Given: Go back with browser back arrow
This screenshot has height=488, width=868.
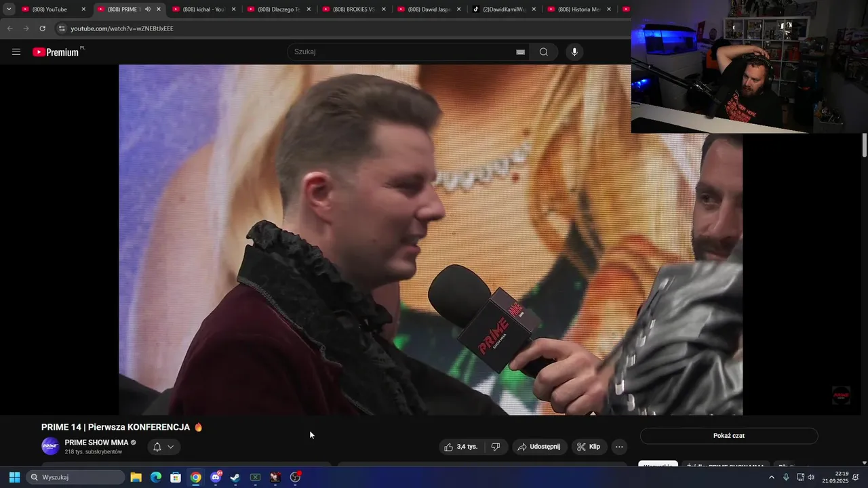Looking at the screenshot, I should click(x=9, y=28).
